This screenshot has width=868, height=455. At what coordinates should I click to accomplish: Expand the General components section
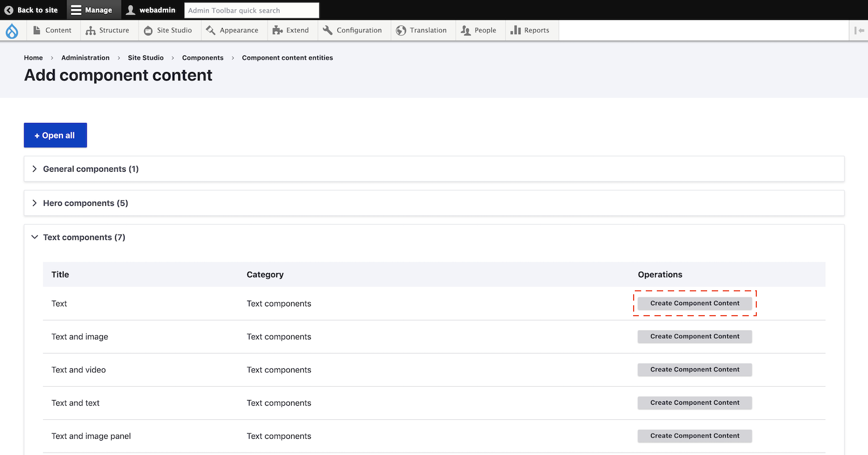pyautogui.click(x=91, y=169)
